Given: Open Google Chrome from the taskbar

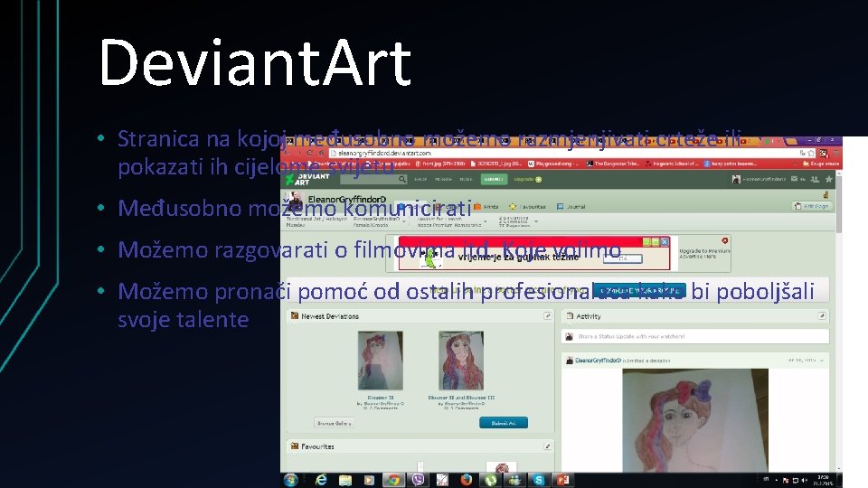Looking at the screenshot, I should coord(393,480).
